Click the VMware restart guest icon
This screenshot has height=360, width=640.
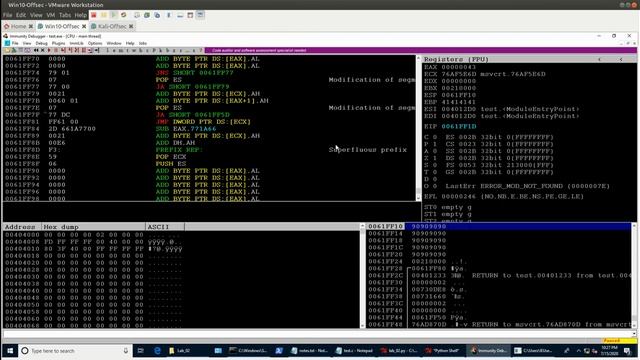click(124, 15)
